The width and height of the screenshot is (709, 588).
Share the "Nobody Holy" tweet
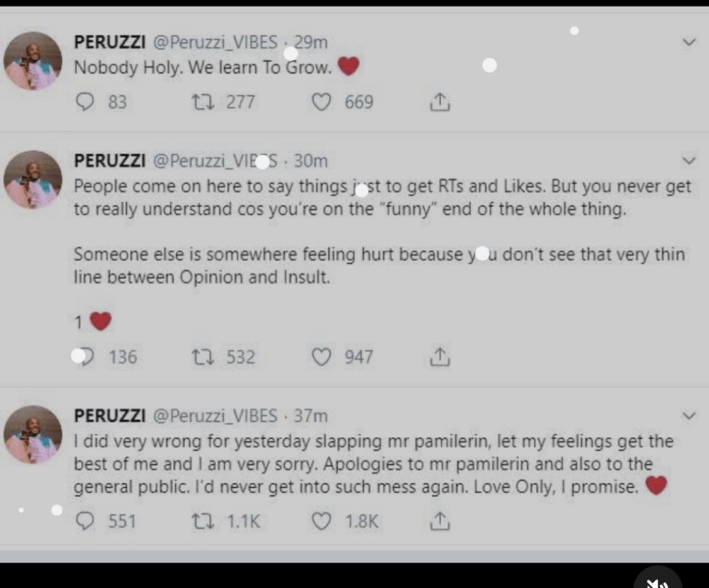point(439,102)
